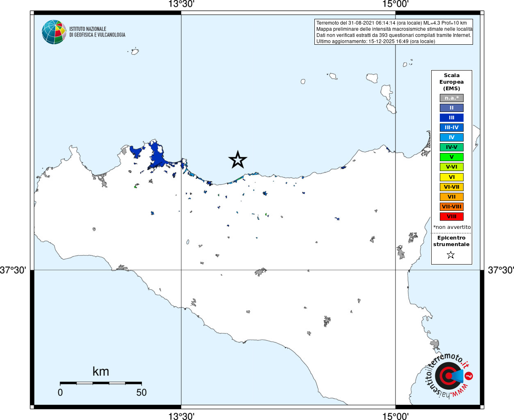Click the IV light-blue legend swatch
514x420 pixels.
click(452, 137)
